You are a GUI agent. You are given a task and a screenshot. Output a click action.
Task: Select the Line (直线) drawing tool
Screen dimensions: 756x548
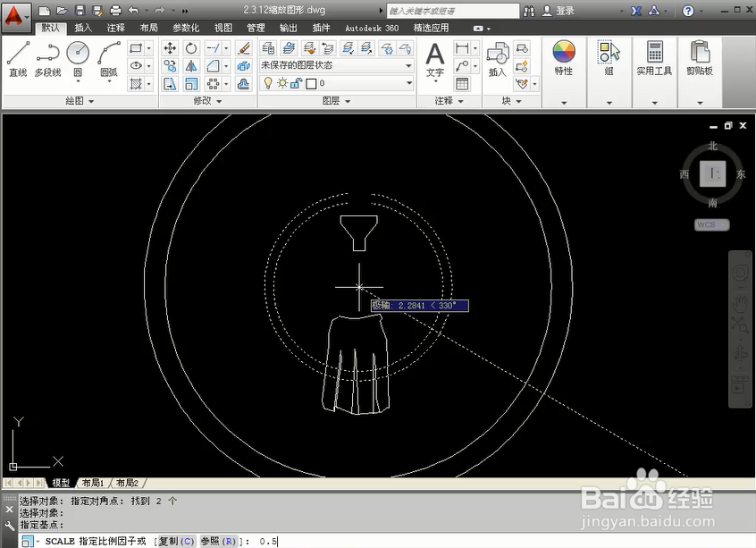(18, 59)
